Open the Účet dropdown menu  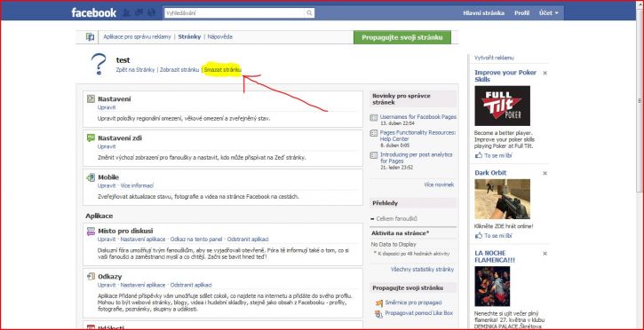click(x=549, y=13)
